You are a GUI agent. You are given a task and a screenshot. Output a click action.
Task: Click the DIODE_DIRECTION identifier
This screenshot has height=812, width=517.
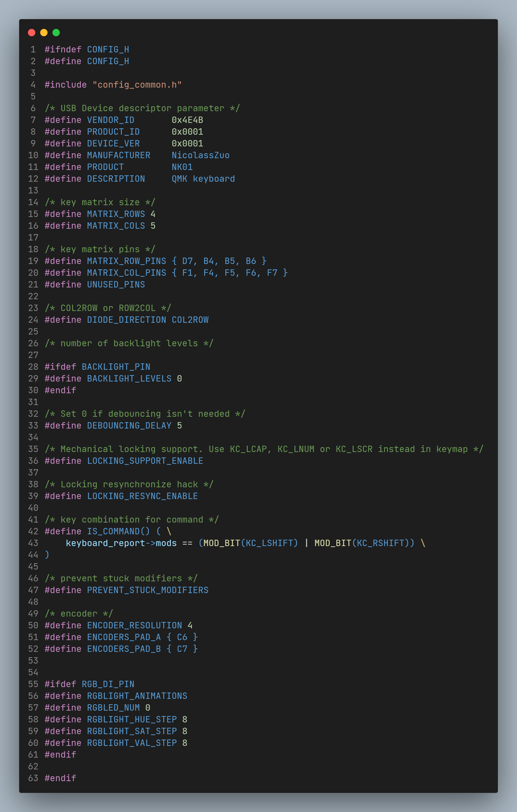(126, 320)
